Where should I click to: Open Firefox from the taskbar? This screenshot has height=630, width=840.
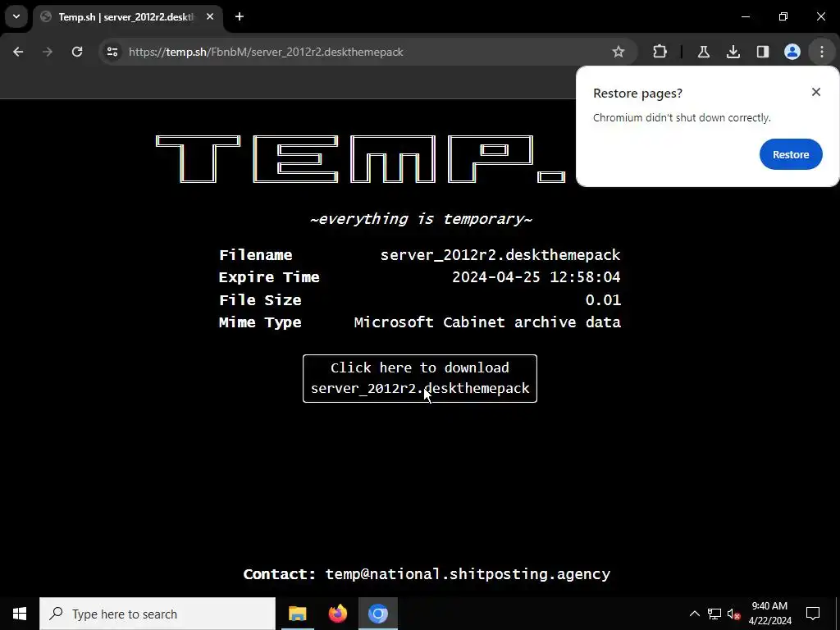[337, 614]
